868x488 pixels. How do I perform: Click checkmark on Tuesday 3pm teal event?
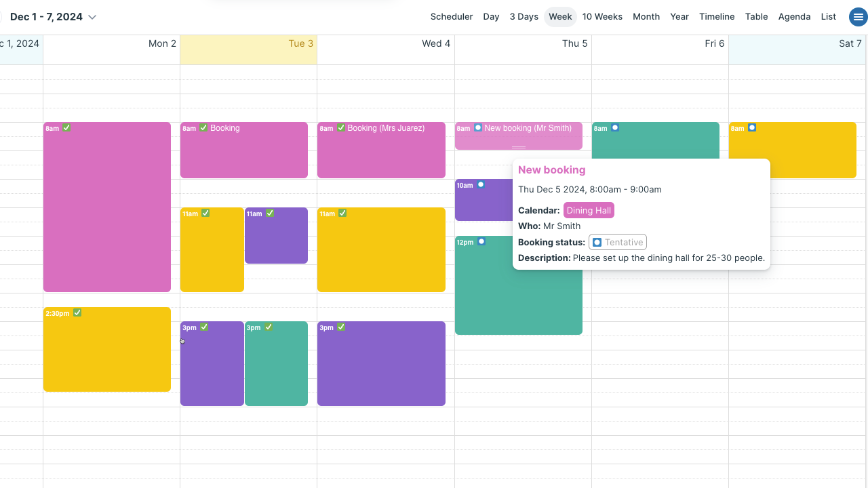(269, 327)
